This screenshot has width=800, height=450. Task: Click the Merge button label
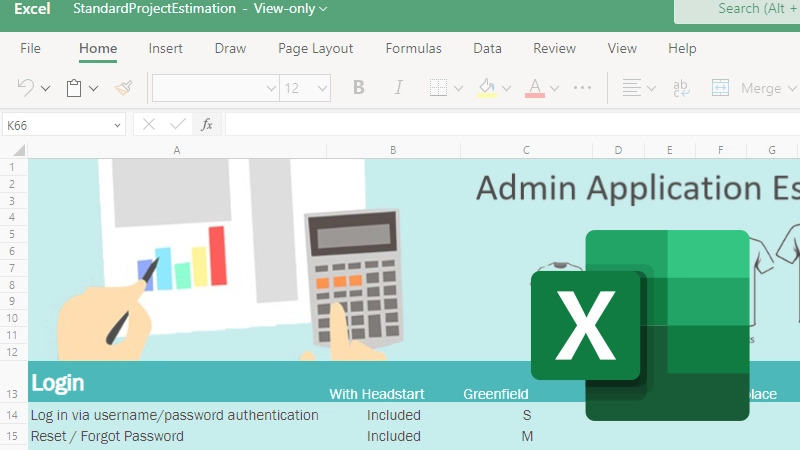[x=761, y=88]
